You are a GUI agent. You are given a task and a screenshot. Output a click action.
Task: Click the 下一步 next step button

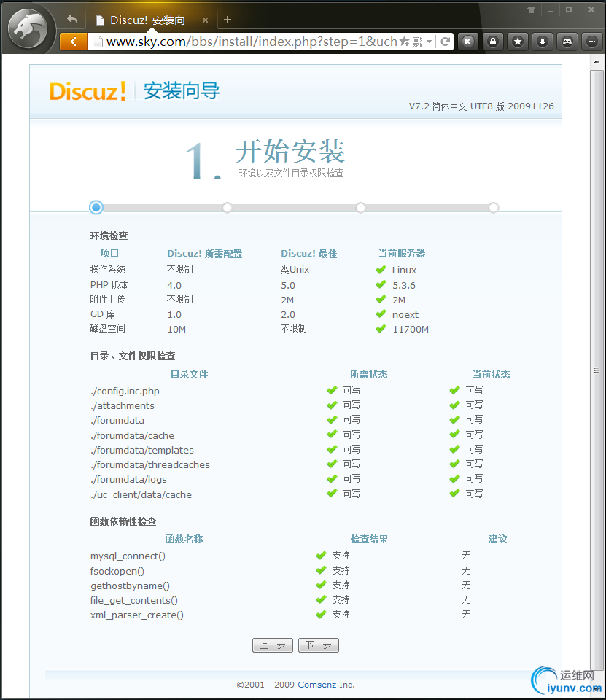click(319, 645)
